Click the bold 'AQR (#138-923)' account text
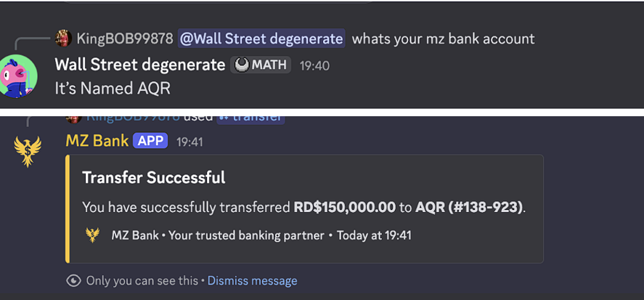 (x=469, y=207)
